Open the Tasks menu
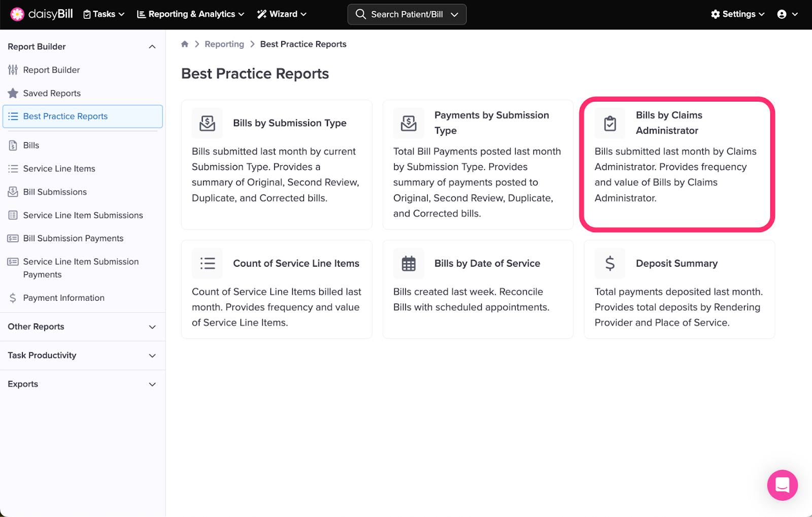 pos(104,14)
